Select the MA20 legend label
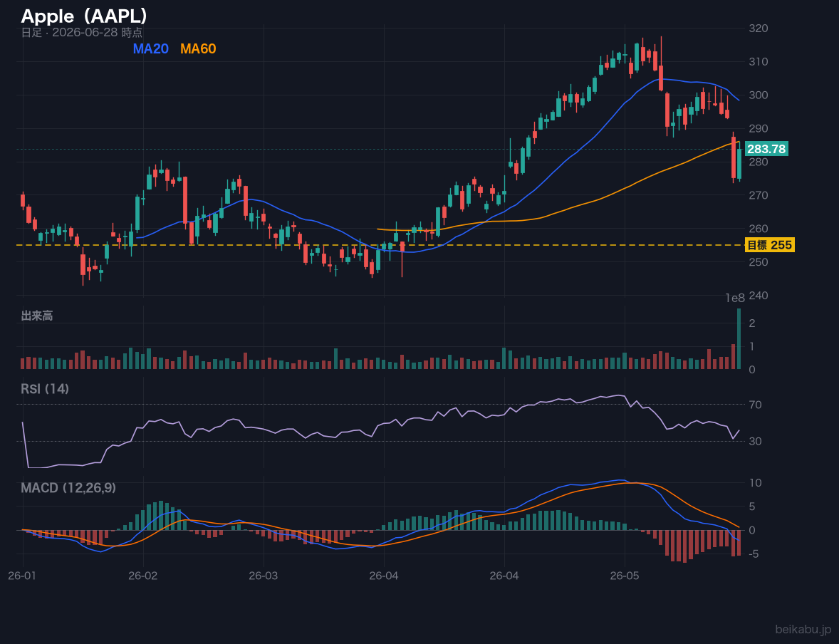The image size is (839, 644). click(150, 48)
